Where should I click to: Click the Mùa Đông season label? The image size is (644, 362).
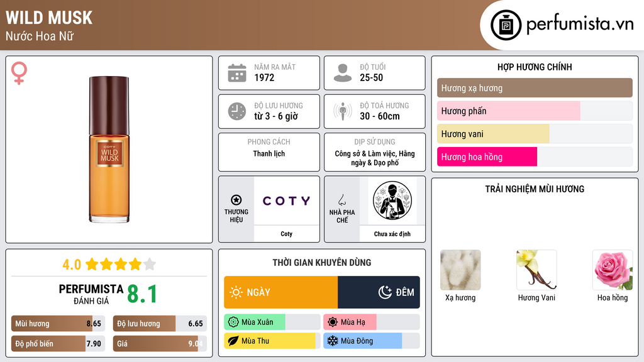[x=357, y=341]
